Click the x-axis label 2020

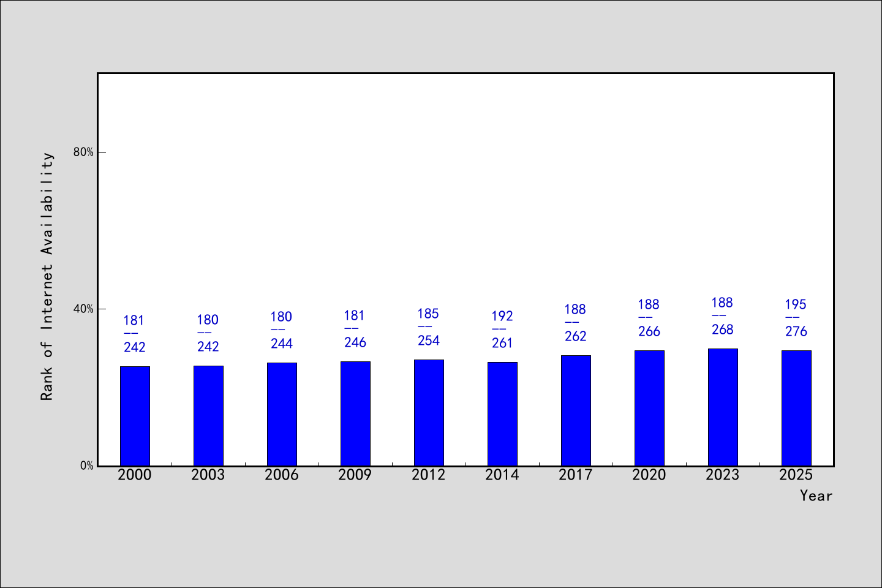[x=649, y=475]
